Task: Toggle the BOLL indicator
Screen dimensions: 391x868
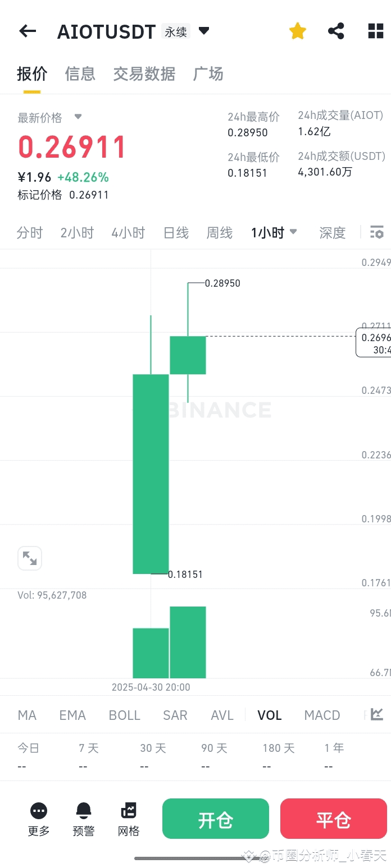Action: click(124, 715)
